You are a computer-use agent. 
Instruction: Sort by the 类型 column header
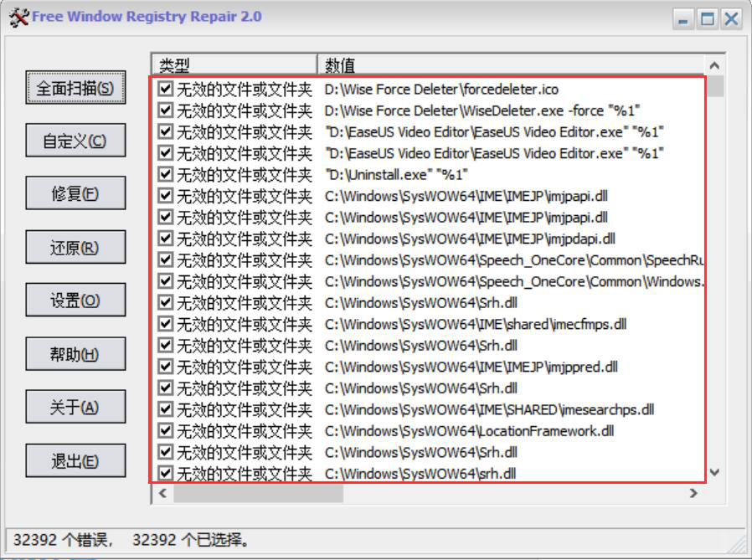[234, 64]
